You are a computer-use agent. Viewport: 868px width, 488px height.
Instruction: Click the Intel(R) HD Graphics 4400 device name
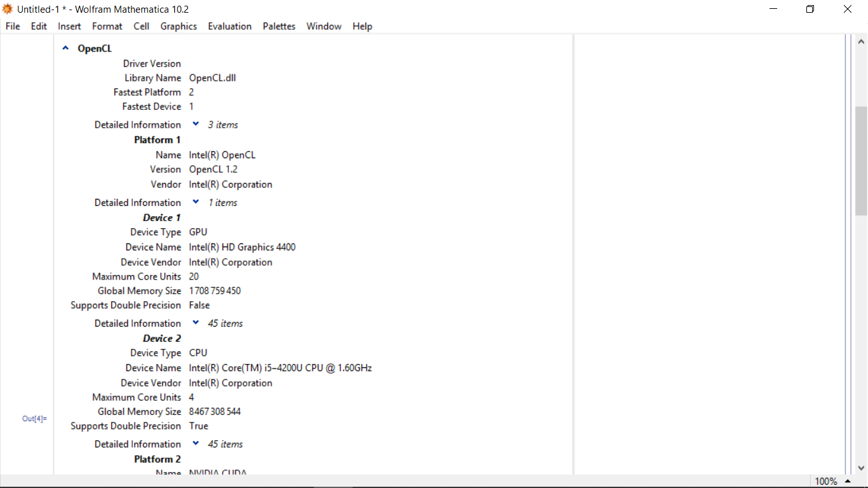[x=242, y=247]
